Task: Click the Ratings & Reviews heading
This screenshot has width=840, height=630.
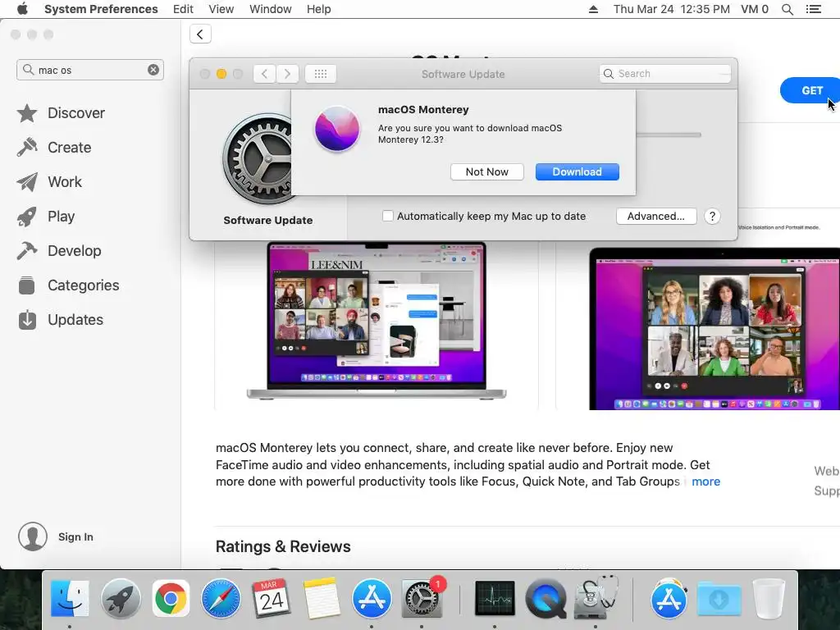Action: pos(283,546)
